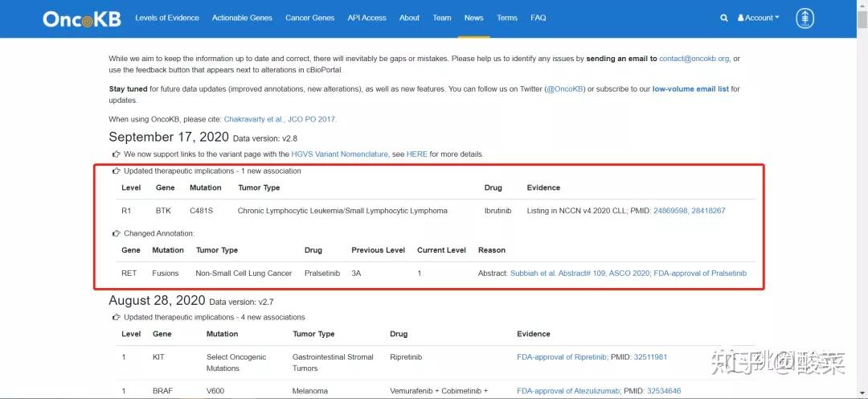Select the Melanoma tumor type cell
The image size is (868, 399).
pos(310,391)
